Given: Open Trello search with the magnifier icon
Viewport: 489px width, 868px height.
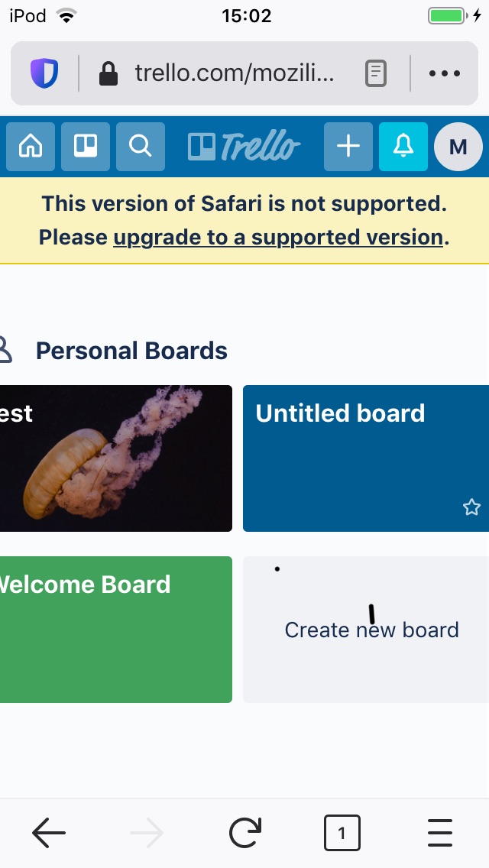Looking at the screenshot, I should point(141,146).
